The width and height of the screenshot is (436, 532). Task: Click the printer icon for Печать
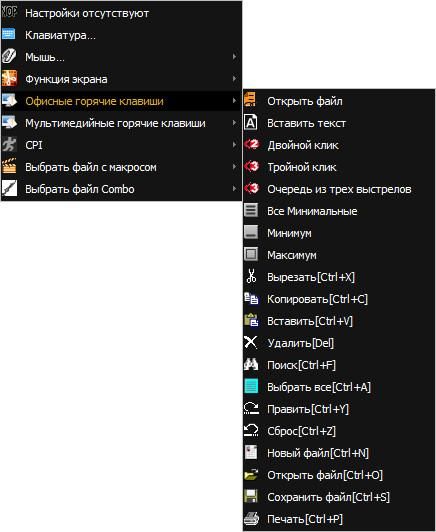click(251, 519)
